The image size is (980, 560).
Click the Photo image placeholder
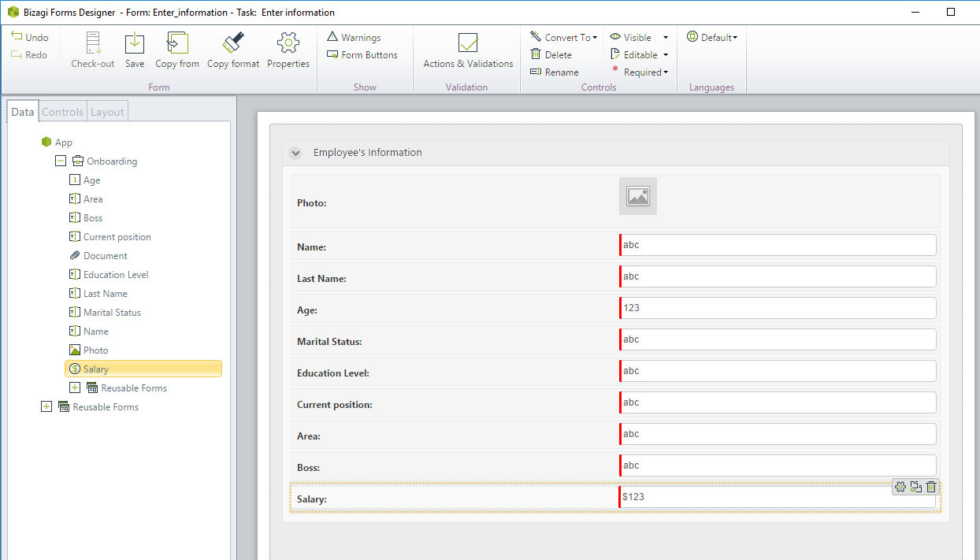(638, 196)
